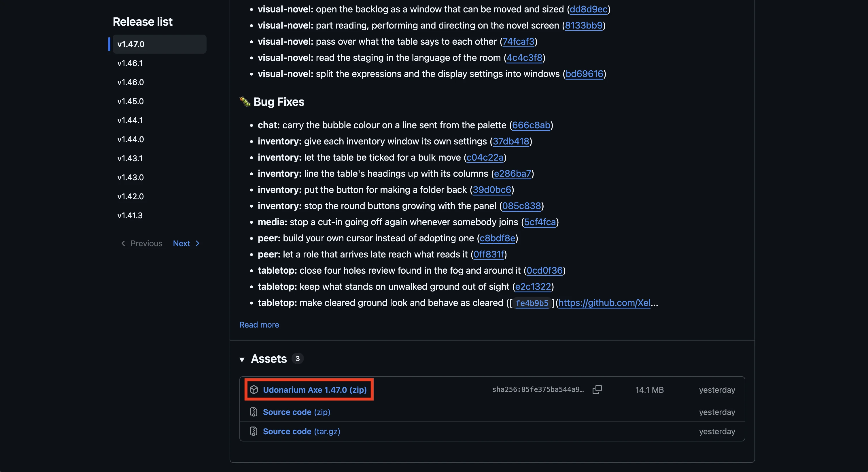Open release v1.44.0 from the release list
Image resolution: width=868 pixels, height=472 pixels.
coord(159,139)
